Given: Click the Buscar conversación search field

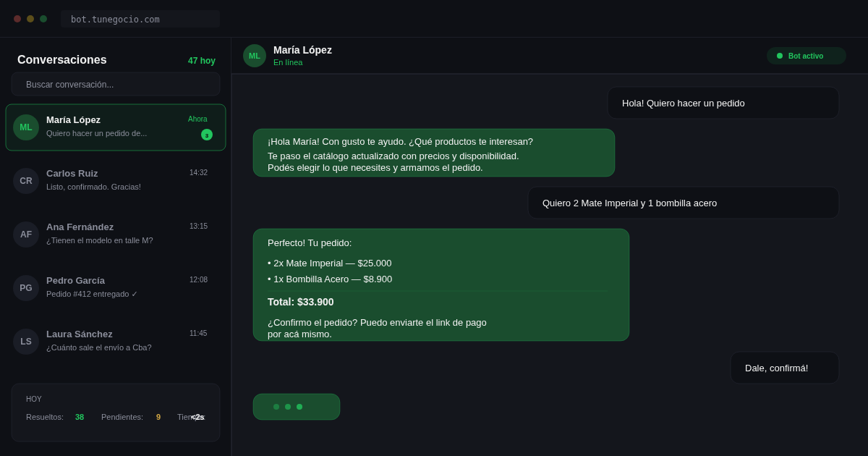Looking at the screenshot, I should click(x=116, y=84).
